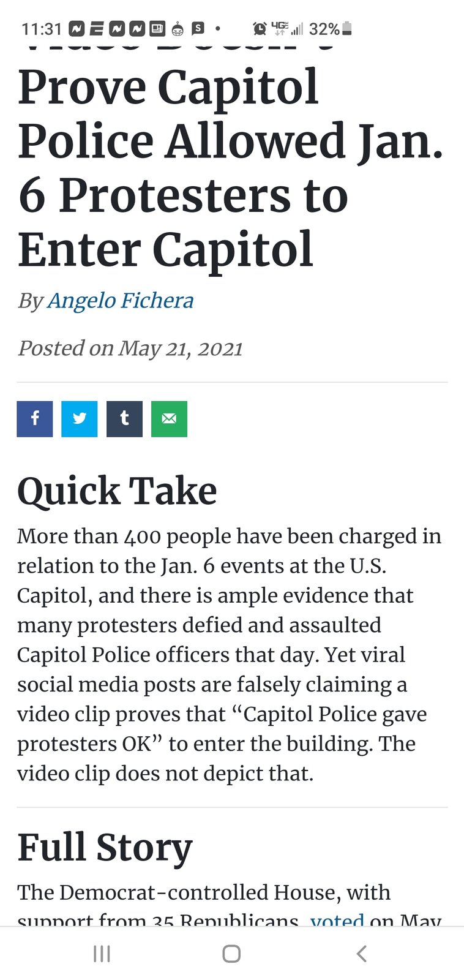Tap the robot-face notification icon

[x=178, y=28]
